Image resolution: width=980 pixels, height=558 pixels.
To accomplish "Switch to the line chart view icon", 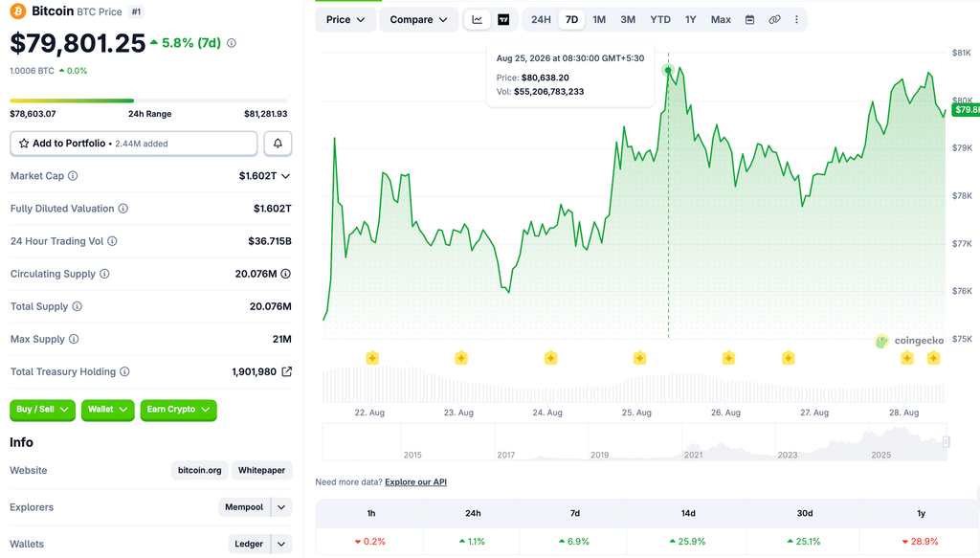I will pyautogui.click(x=477, y=19).
